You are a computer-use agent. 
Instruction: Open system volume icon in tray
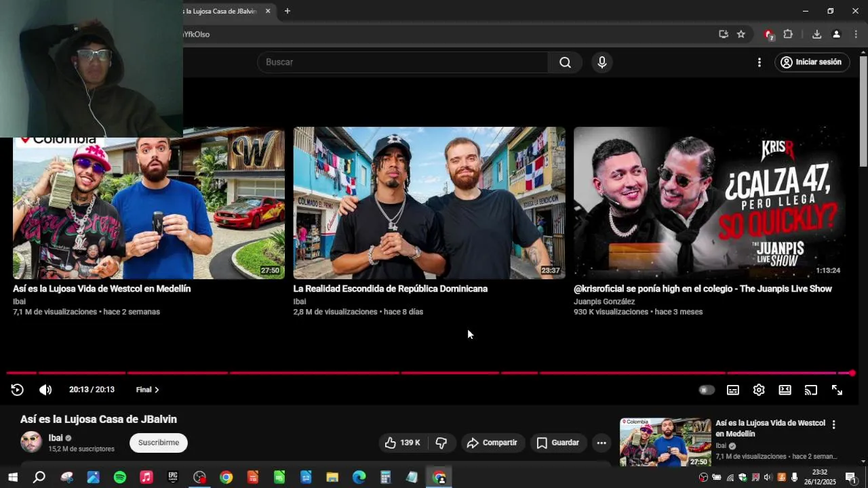[768, 477]
